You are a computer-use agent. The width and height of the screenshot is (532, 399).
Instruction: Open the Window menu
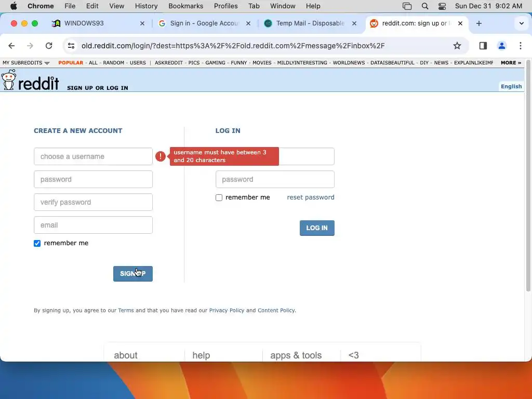(283, 6)
